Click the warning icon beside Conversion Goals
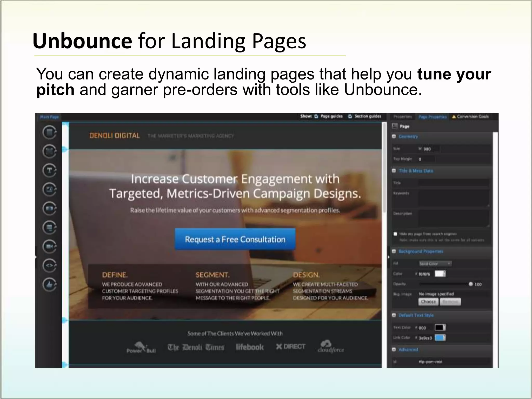 pyautogui.click(x=454, y=117)
